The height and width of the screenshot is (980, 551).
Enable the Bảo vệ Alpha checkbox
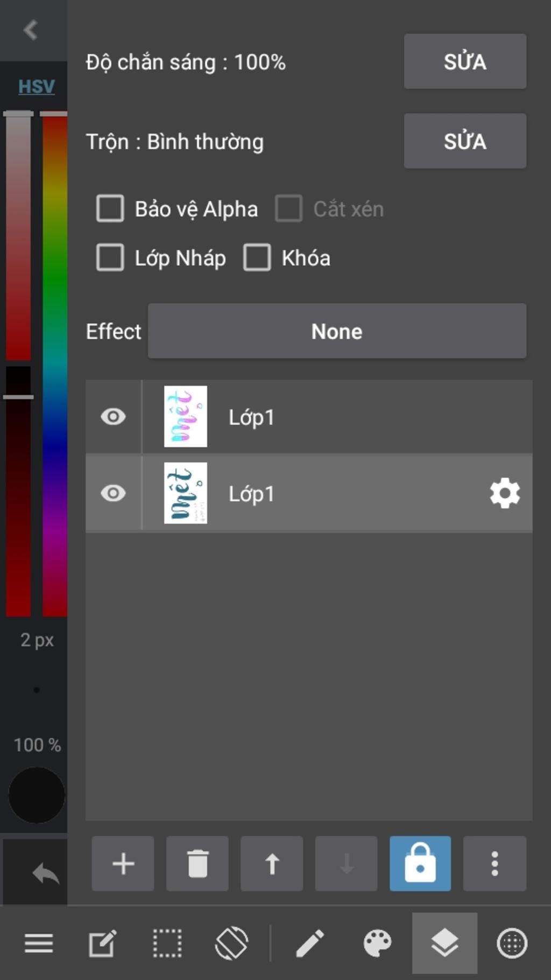110,208
